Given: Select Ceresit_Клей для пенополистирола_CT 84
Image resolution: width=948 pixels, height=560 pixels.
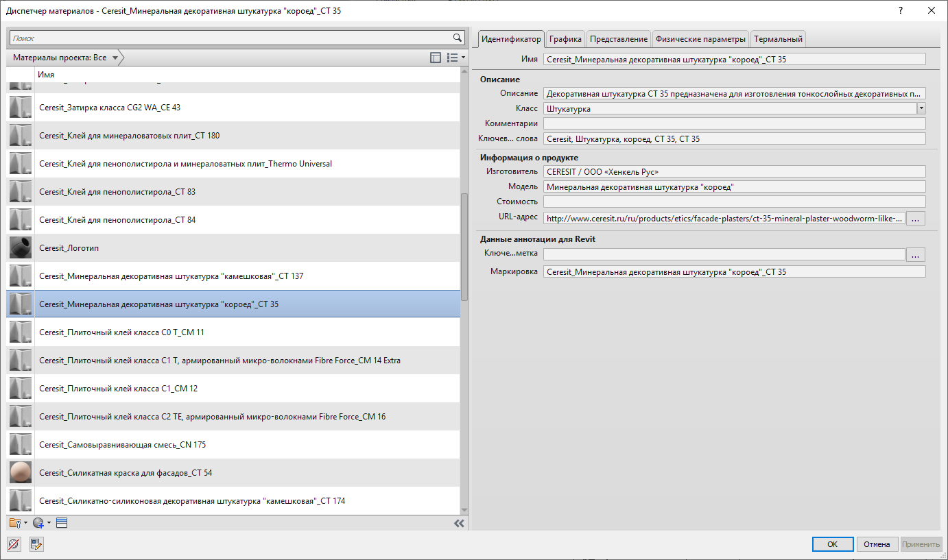Looking at the screenshot, I should (x=233, y=219).
